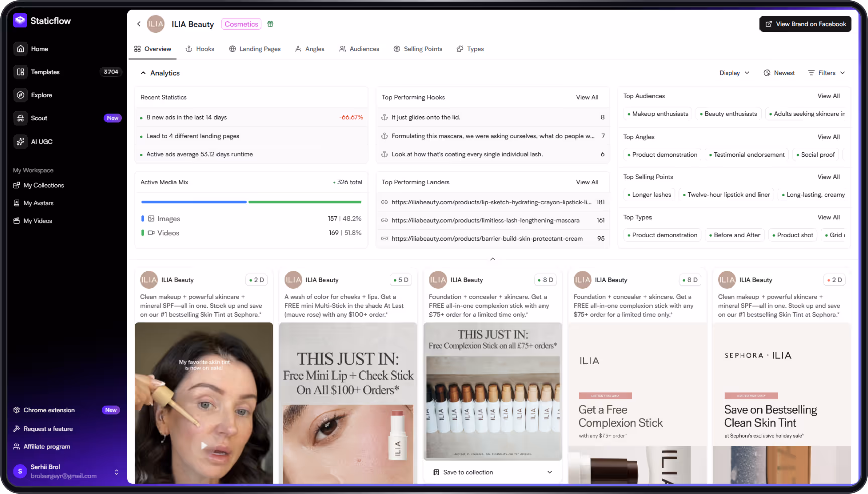This screenshot has height=494, width=868.
Task: Click the '326 total' media count
Action: 348,182
